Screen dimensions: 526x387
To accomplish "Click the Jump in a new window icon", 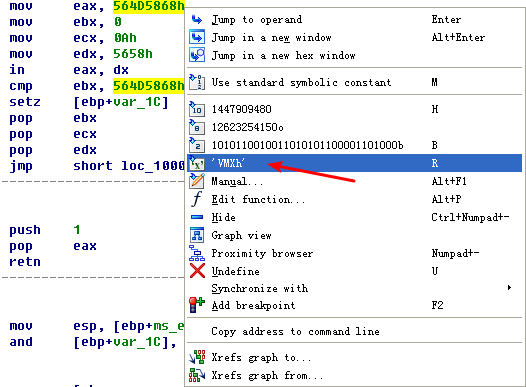I will coord(197,38).
